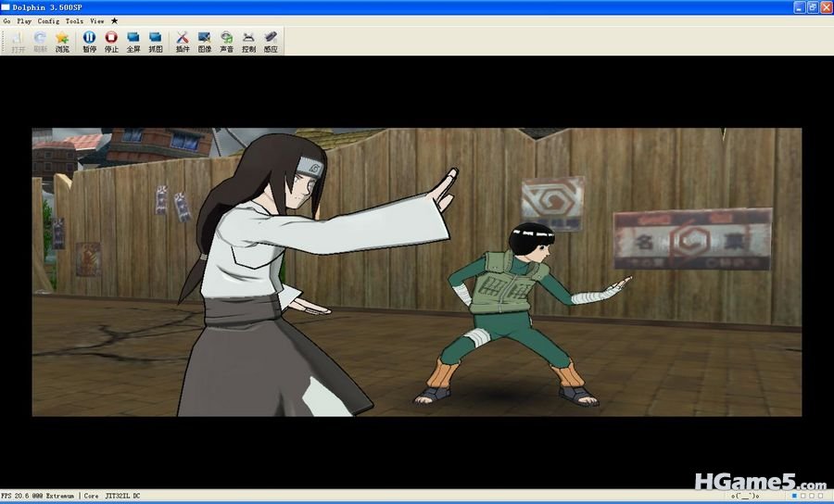Open the star ★ menu
This screenshot has height=504, width=834.
click(x=114, y=21)
